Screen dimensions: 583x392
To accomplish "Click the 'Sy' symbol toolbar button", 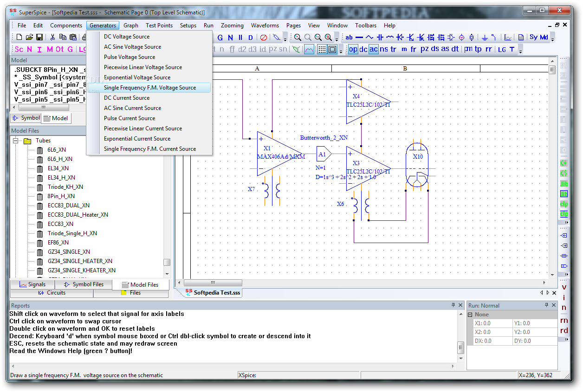I will tap(533, 38).
